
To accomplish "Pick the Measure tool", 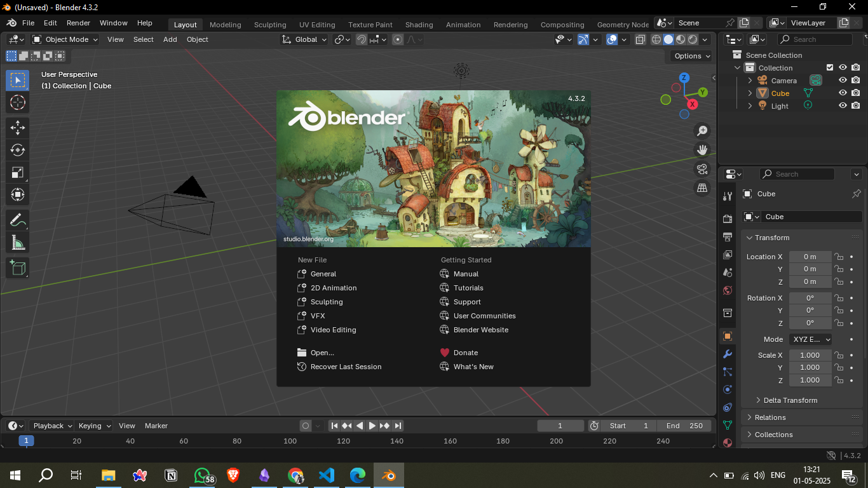I will (17, 243).
